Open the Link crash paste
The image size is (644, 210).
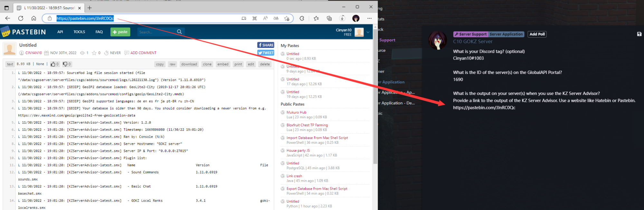click(294, 176)
